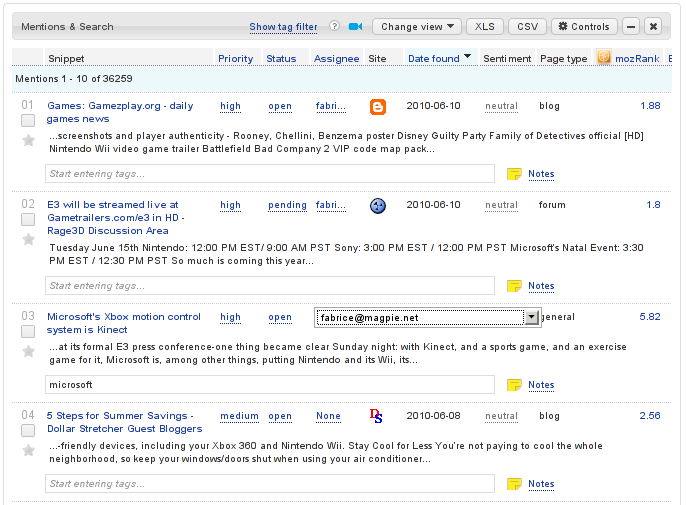Open Microsoft's Xbox motion control article link

[x=123, y=323]
